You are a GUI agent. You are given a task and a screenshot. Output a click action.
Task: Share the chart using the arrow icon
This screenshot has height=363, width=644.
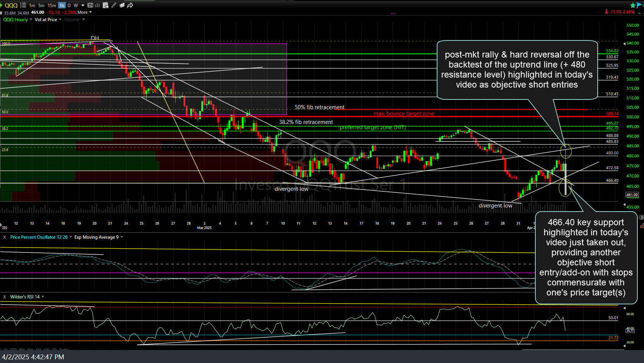pyautogui.click(x=130, y=5)
